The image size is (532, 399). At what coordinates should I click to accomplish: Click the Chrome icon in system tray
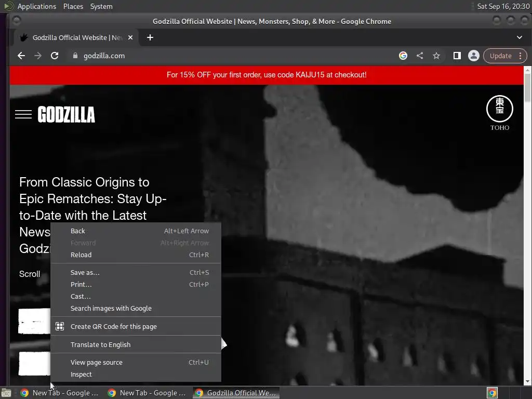[x=492, y=393]
